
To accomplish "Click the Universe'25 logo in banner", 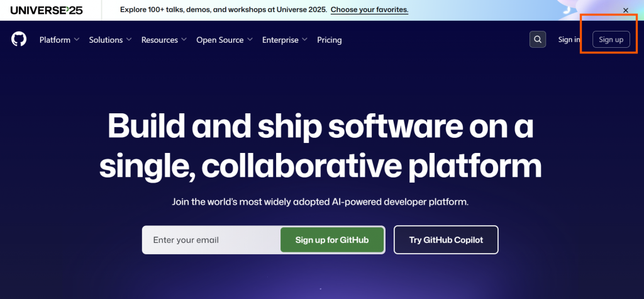I will coord(47,10).
